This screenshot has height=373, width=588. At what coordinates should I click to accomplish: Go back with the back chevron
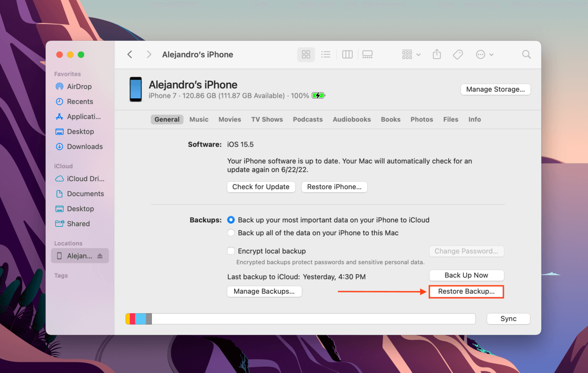coord(130,54)
